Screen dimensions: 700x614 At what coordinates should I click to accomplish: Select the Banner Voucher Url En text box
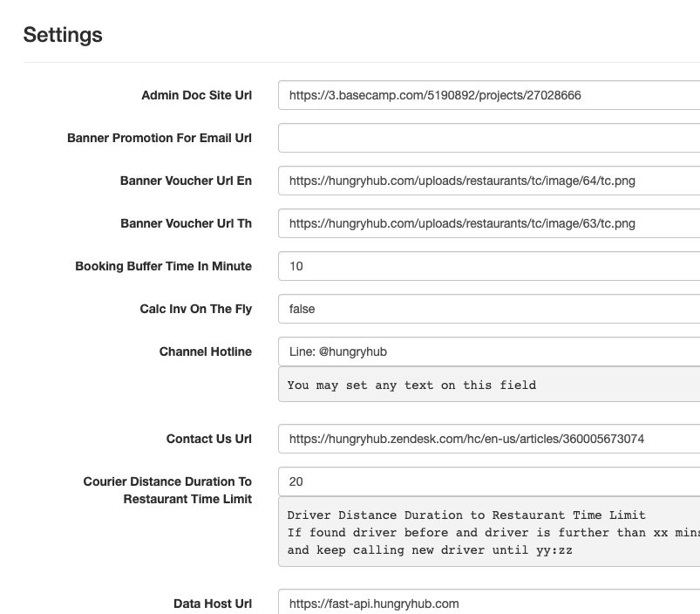pyautogui.click(x=488, y=181)
